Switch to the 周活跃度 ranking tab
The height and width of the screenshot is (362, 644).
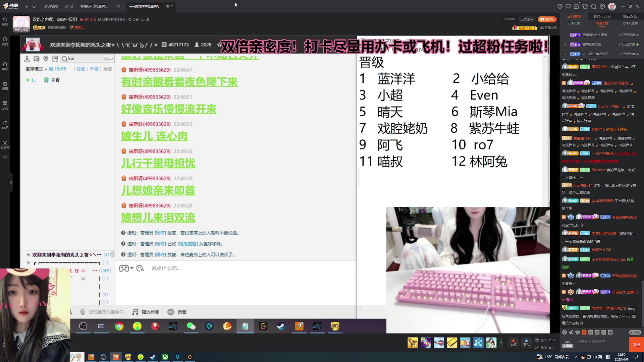coord(602,23)
